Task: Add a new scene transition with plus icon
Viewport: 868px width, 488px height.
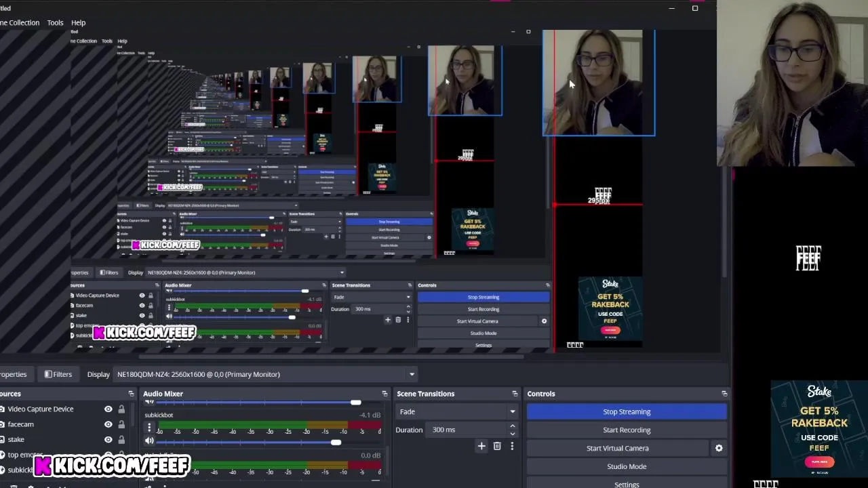Action: tap(481, 446)
